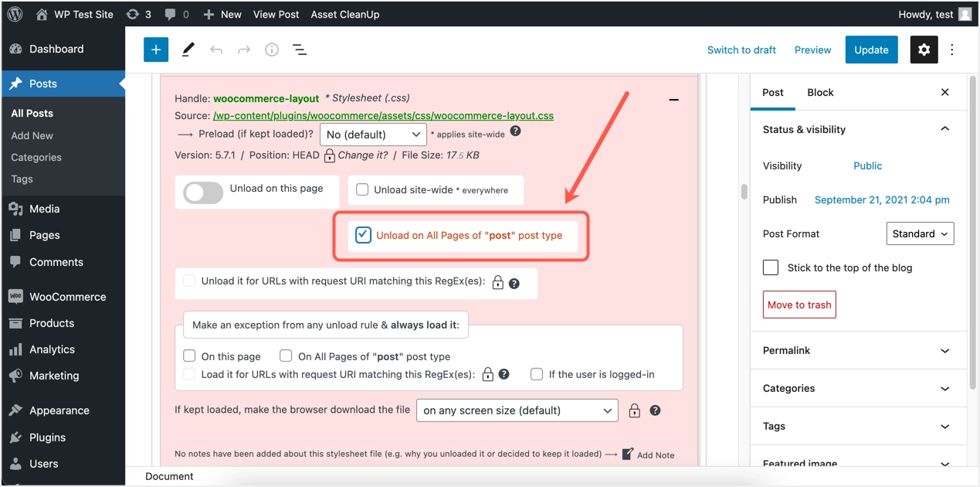Click the Redo arrow
Screen dimensions: 980x487
click(x=244, y=49)
